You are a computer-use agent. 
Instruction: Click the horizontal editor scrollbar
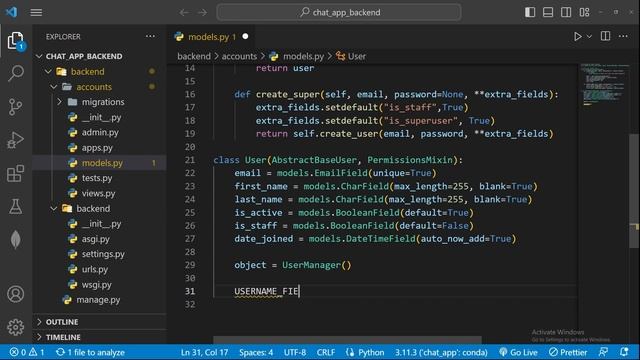point(347,340)
